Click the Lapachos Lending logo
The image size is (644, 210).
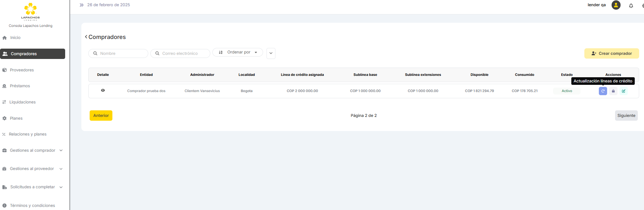coord(30,12)
